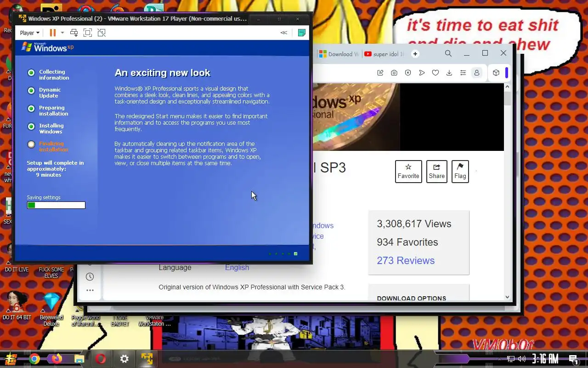Screen dimensions: 588x368
Task: Open the history clock icon in browser sidebar
Action: tap(90, 276)
